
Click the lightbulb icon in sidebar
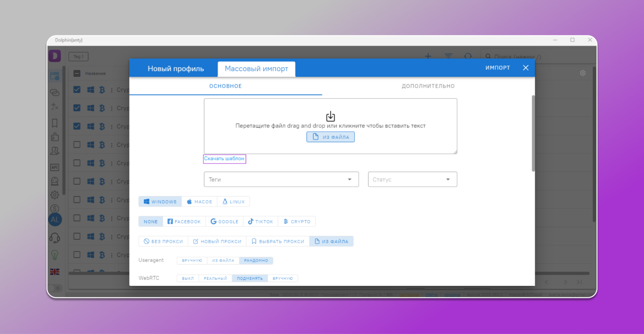tap(54, 255)
